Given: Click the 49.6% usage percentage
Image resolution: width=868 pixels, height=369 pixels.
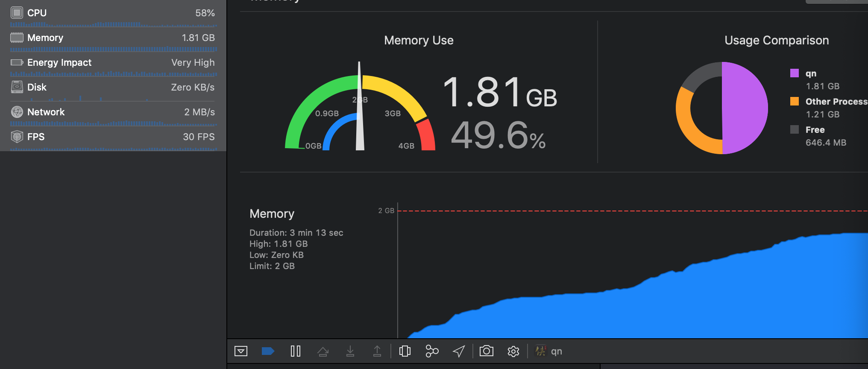Looking at the screenshot, I should [x=498, y=135].
